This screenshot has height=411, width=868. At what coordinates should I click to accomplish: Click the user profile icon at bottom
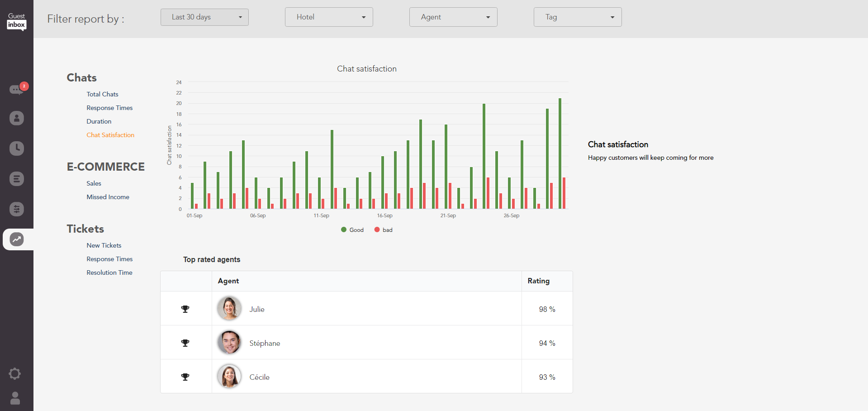click(x=15, y=398)
